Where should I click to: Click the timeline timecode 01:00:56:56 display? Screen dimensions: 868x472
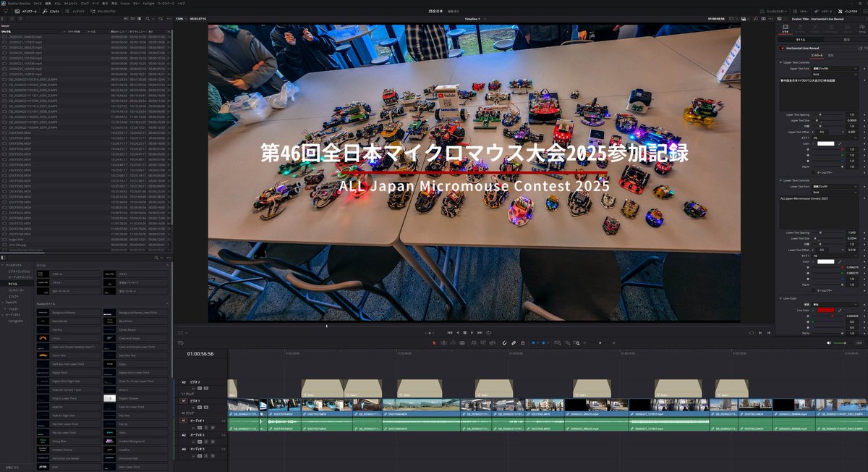click(200, 354)
